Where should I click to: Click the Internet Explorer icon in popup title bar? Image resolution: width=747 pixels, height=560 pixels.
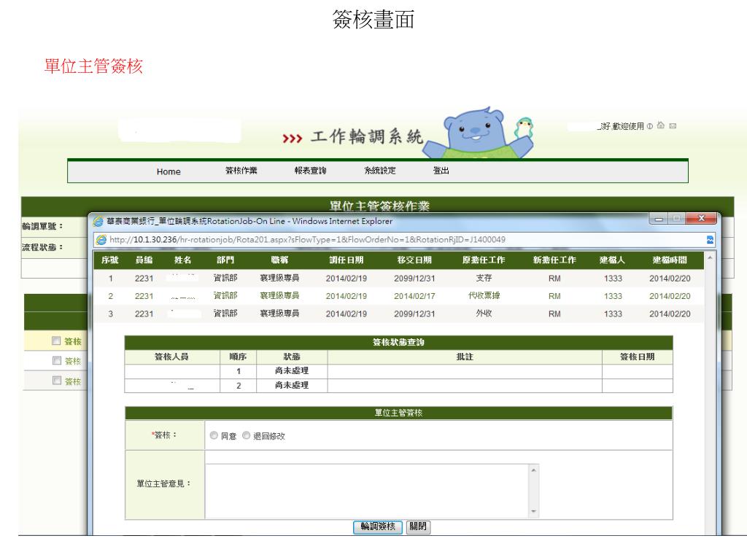(x=98, y=222)
